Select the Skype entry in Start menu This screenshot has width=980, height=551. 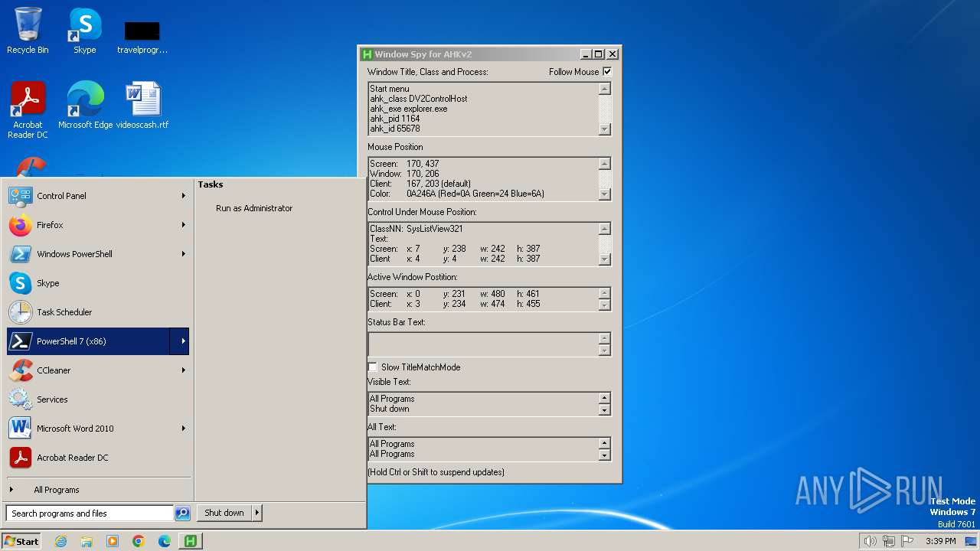(x=98, y=283)
